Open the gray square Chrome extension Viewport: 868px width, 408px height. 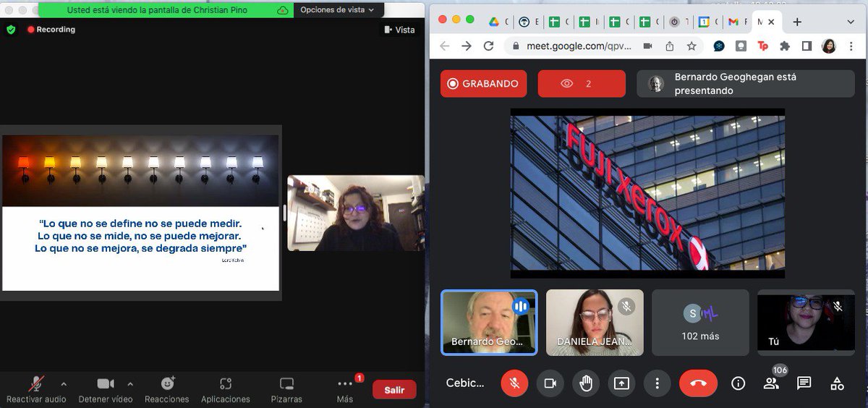[x=741, y=46]
